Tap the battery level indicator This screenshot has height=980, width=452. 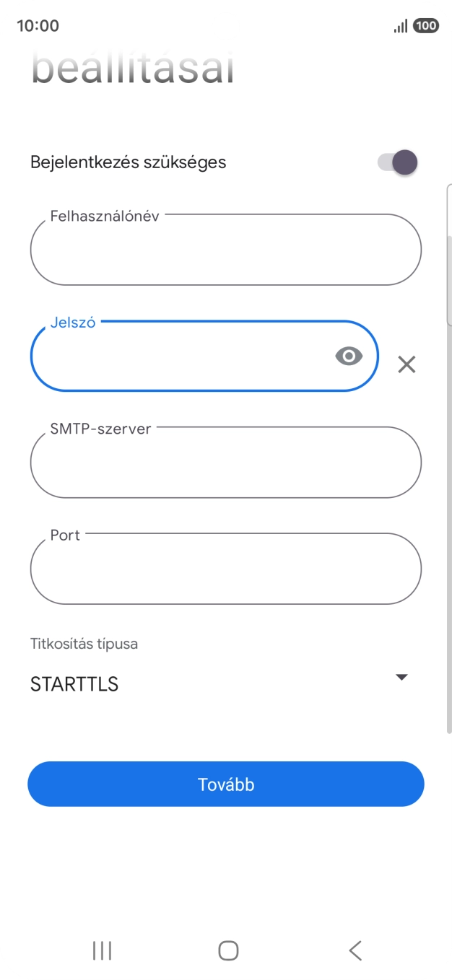point(425,25)
